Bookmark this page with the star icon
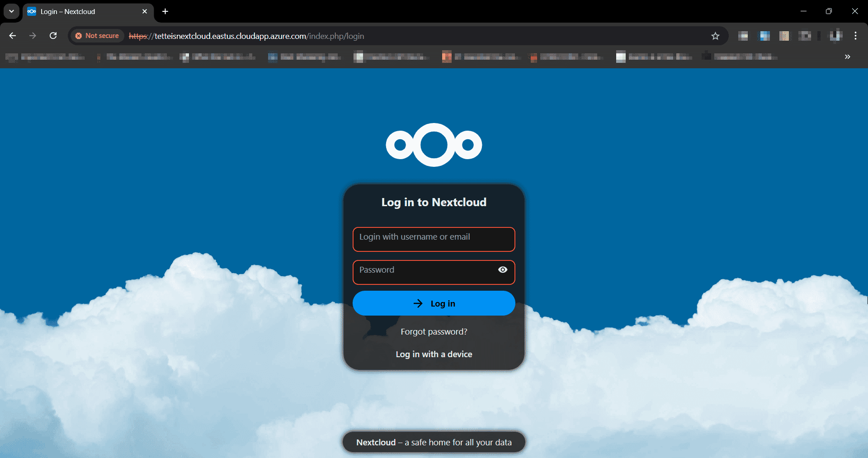Image resolution: width=868 pixels, height=458 pixels. coord(715,36)
